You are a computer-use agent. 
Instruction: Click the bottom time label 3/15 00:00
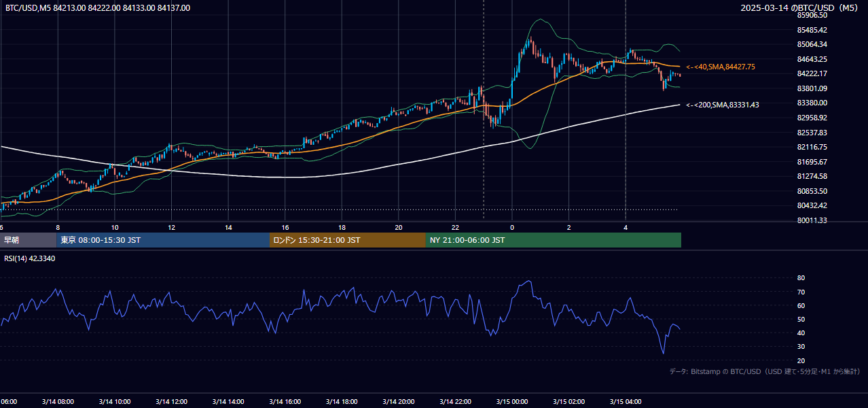[512, 402]
